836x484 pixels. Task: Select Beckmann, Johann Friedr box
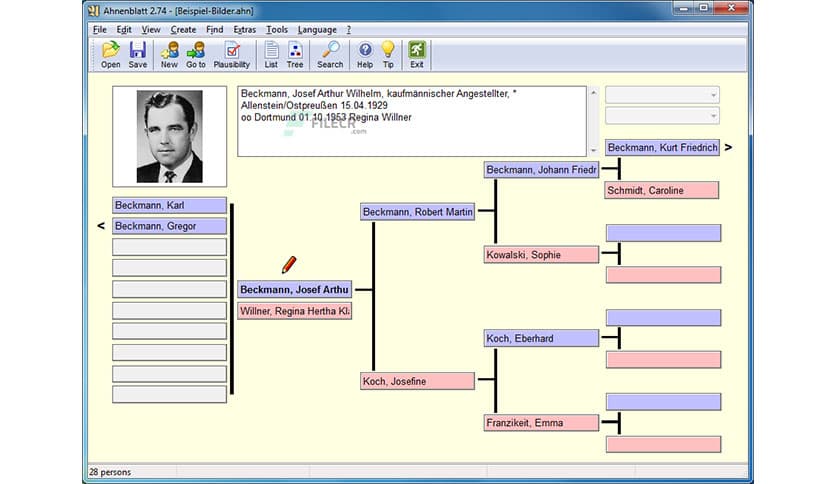click(541, 170)
